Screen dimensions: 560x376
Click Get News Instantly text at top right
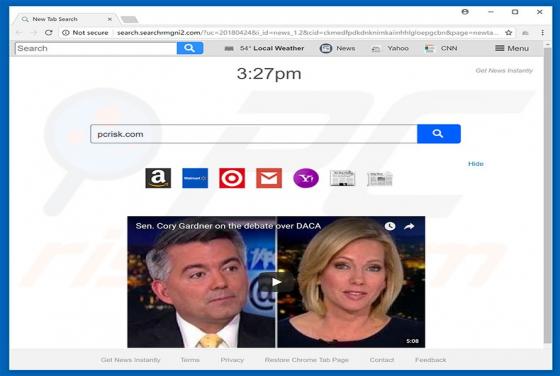click(504, 70)
